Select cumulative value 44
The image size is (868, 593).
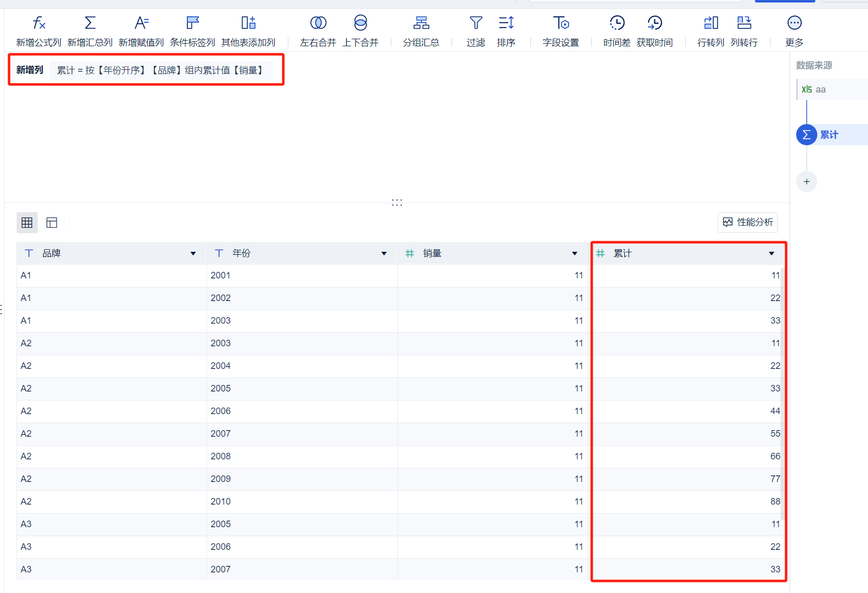(687, 411)
